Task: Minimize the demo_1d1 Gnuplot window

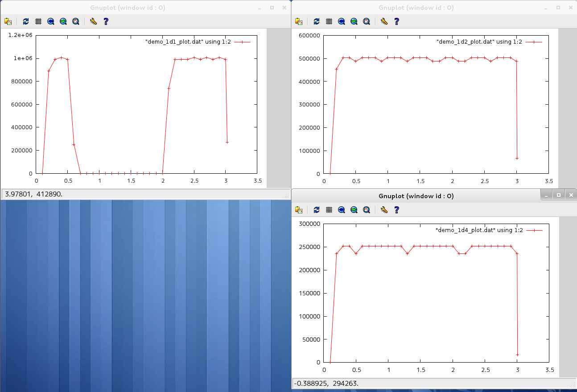Action: tap(260, 8)
